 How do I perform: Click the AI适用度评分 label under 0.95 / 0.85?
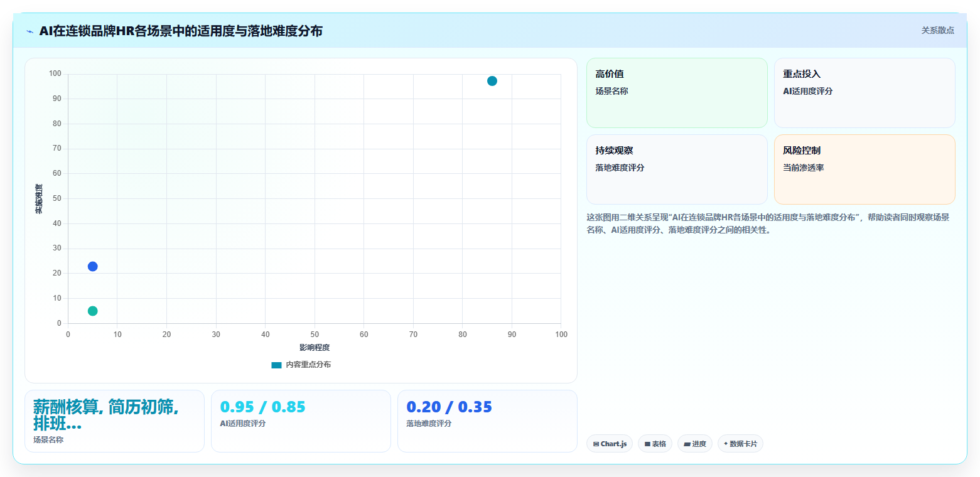[x=242, y=424]
